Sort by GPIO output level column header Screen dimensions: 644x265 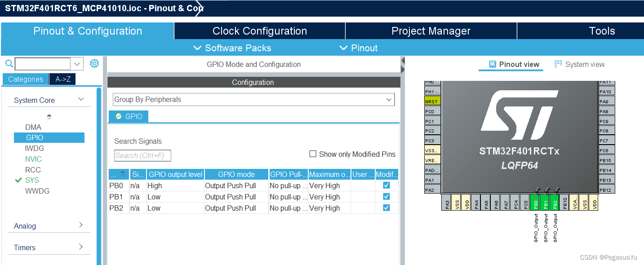176,174
